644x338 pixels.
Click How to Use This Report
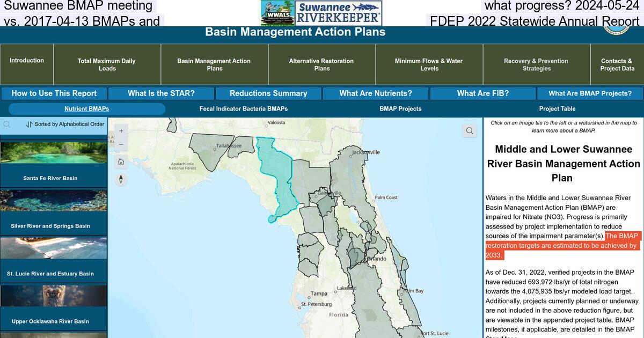[x=54, y=93]
